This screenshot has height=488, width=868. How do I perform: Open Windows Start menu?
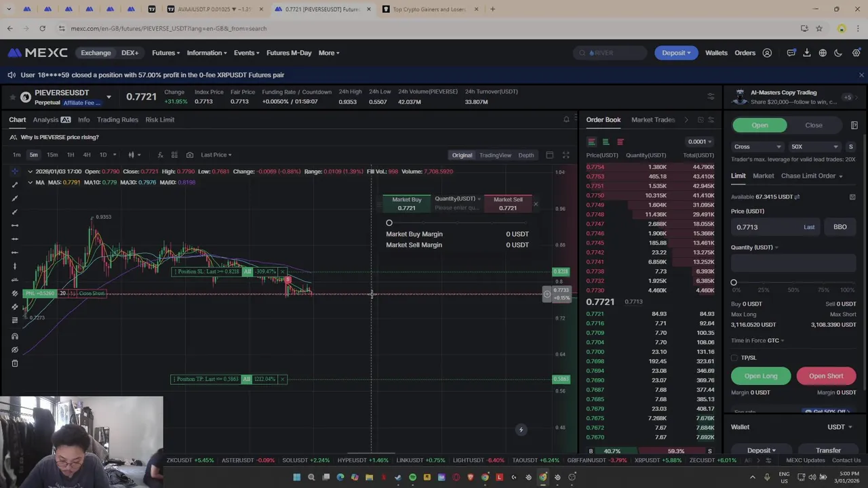tap(296, 477)
